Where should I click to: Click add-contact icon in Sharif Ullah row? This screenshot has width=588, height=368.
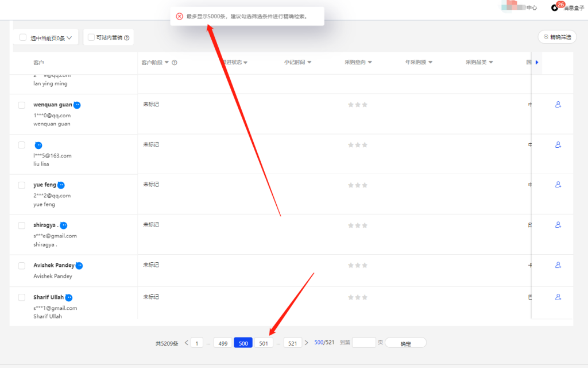tap(558, 297)
